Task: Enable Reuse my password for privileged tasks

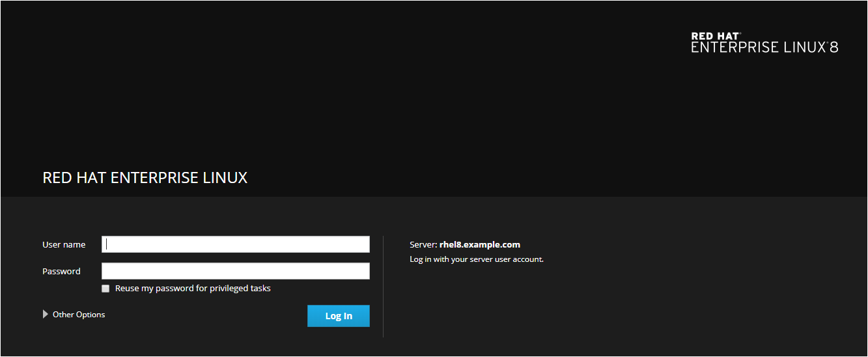Action: tap(105, 289)
